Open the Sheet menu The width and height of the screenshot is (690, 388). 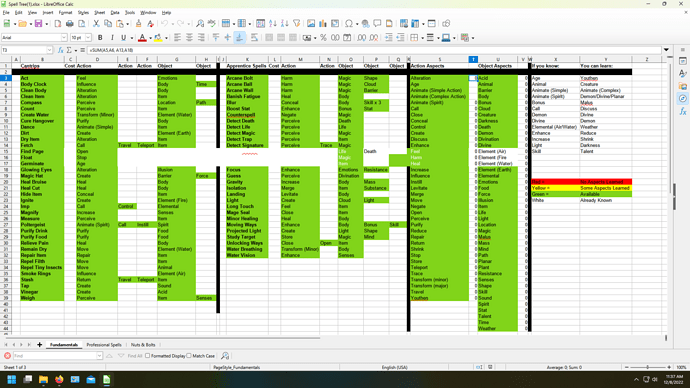click(100, 13)
